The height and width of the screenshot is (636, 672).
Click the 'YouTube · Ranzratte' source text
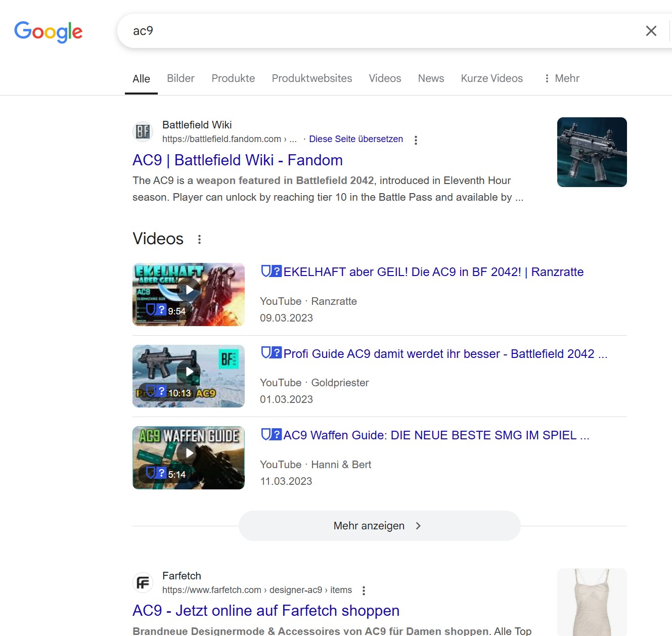[x=308, y=301]
